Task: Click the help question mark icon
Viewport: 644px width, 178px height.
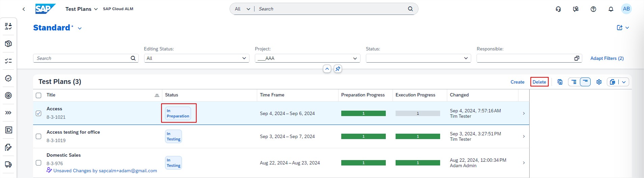Action: coord(593,9)
